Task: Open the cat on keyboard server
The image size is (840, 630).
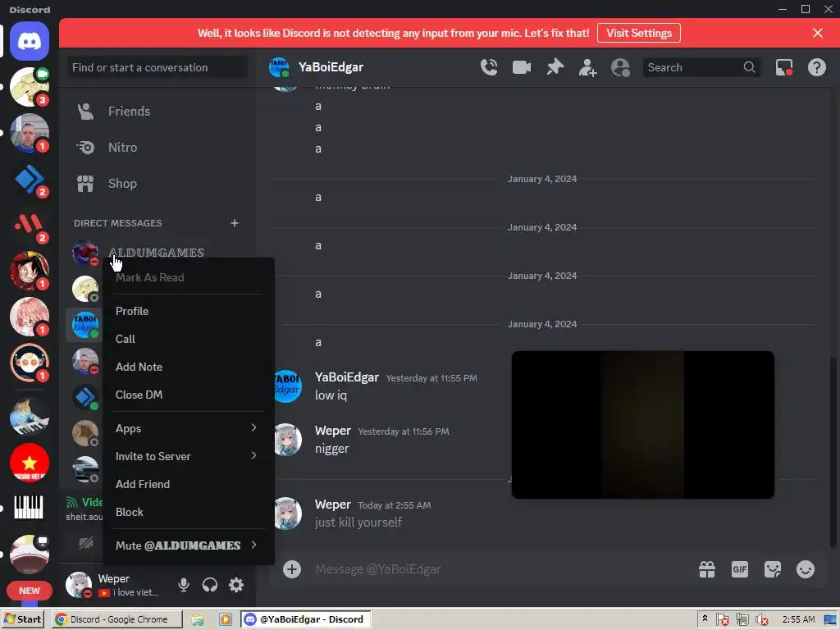Action: pos(30,416)
